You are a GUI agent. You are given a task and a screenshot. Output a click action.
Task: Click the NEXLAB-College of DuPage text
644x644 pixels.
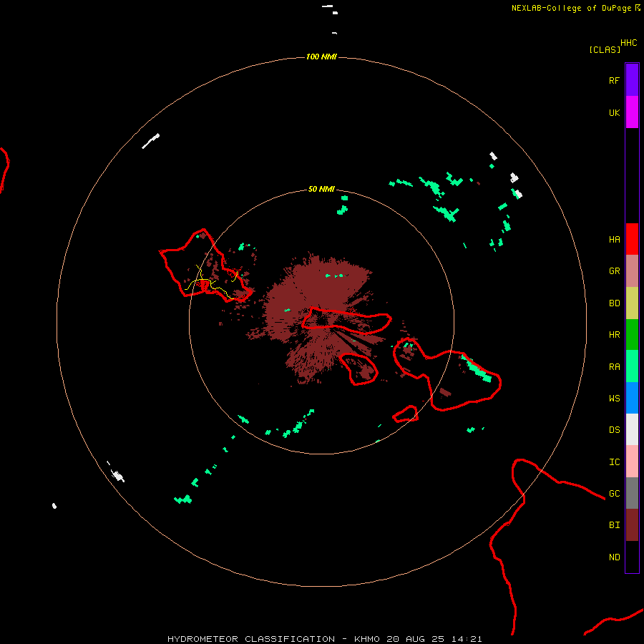[x=571, y=8]
